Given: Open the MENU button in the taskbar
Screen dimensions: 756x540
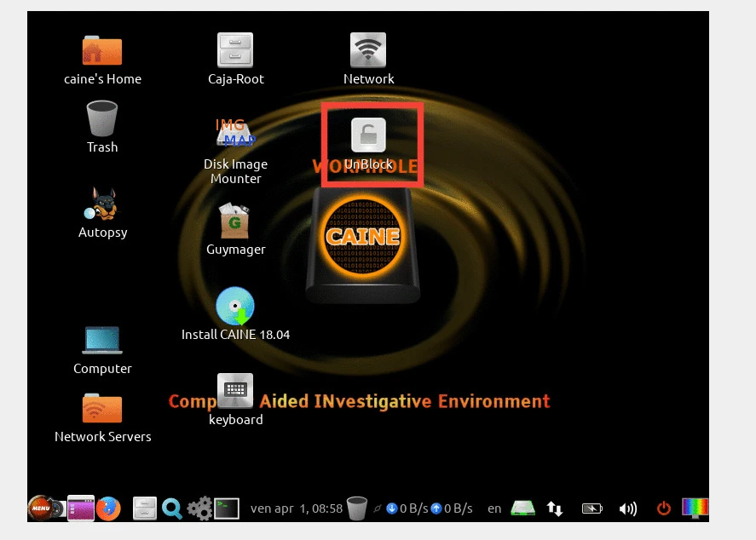Looking at the screenshot, I should [x=41, y=508].
